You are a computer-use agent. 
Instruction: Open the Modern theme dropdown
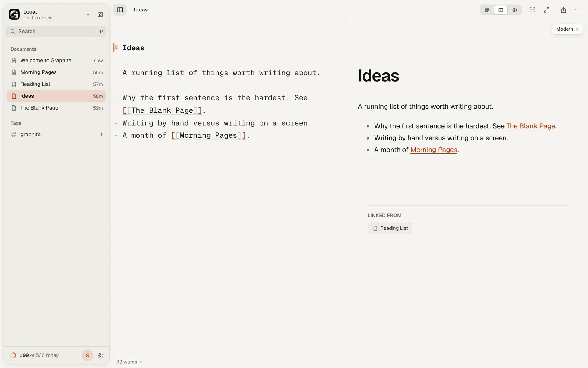pyautogui.click(x=567, y=29)
